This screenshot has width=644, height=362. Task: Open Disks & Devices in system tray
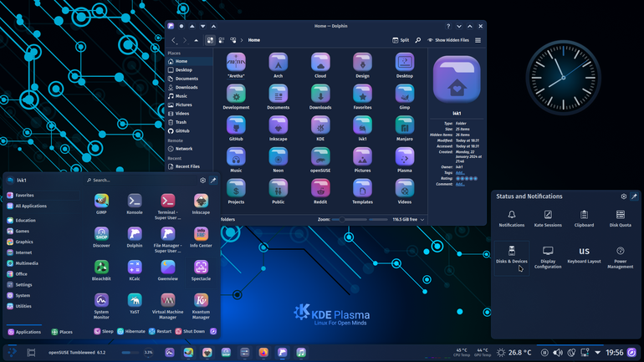512,255
